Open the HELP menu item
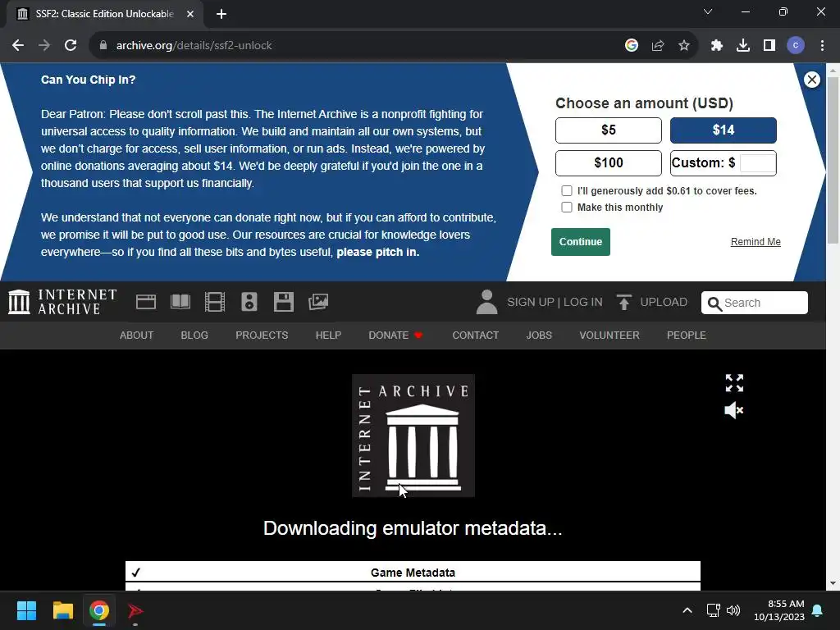 [328, 336]
